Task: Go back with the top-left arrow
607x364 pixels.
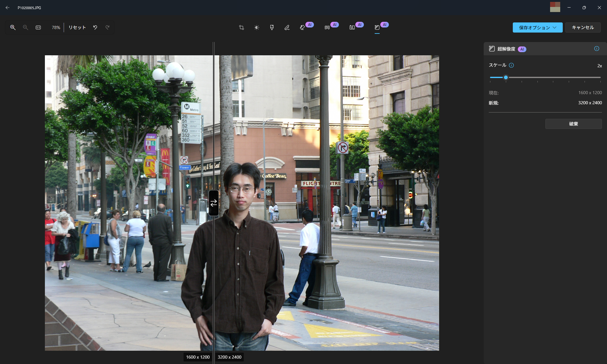Action: (x=8, y=8)
